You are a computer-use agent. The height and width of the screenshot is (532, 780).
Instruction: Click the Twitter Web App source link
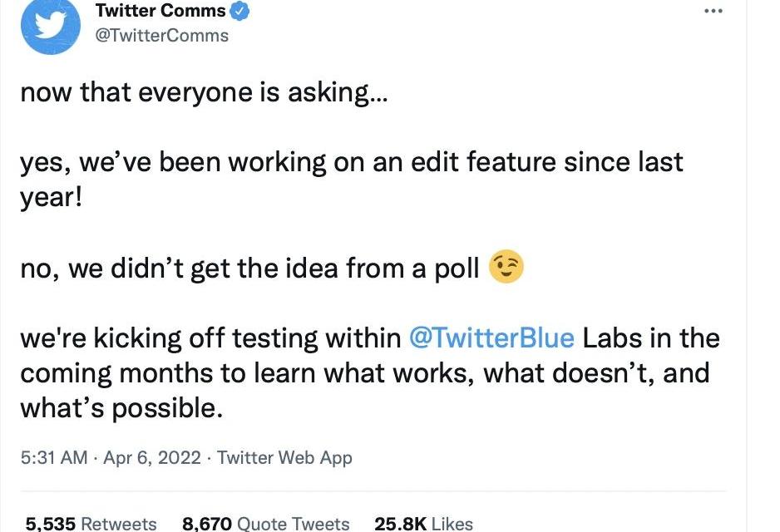[x=284, y=458]
